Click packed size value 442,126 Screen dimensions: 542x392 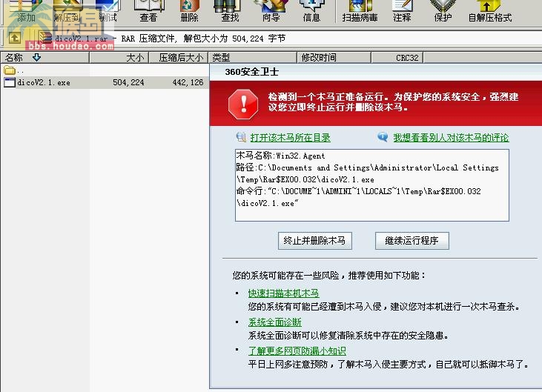point(188,82)
